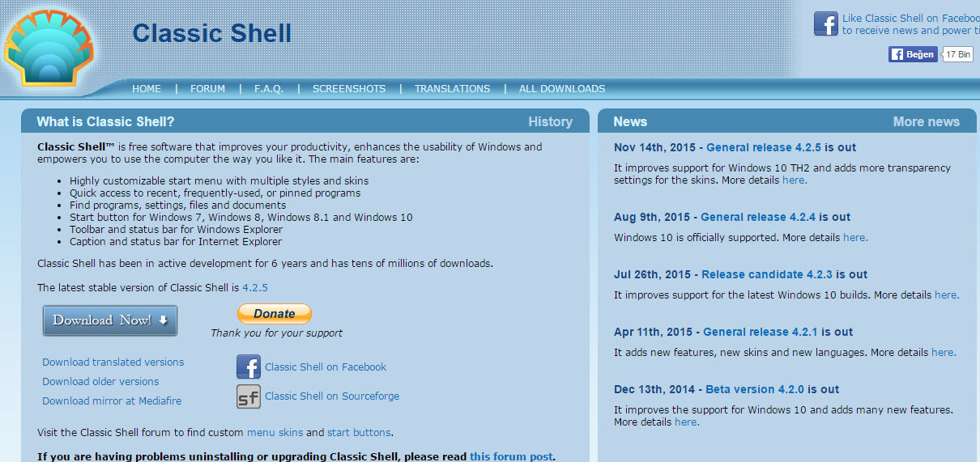Click the 4.2.5 latest stable version link

(255, 287)
